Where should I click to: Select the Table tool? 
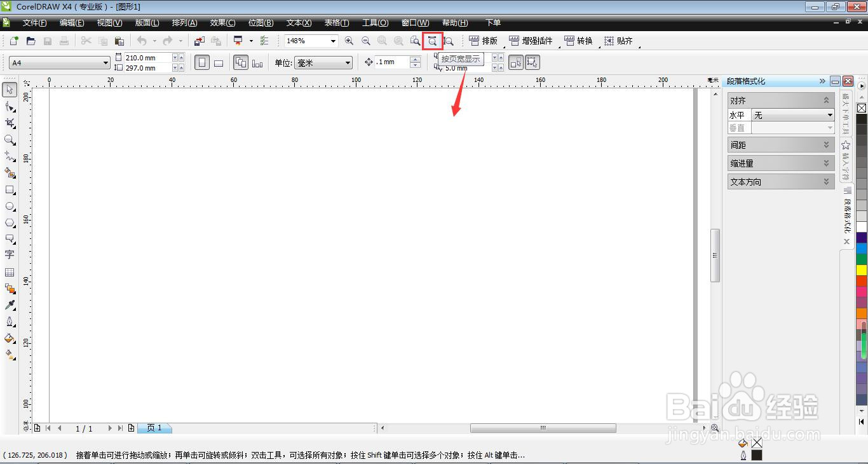(x=10, y=272)
